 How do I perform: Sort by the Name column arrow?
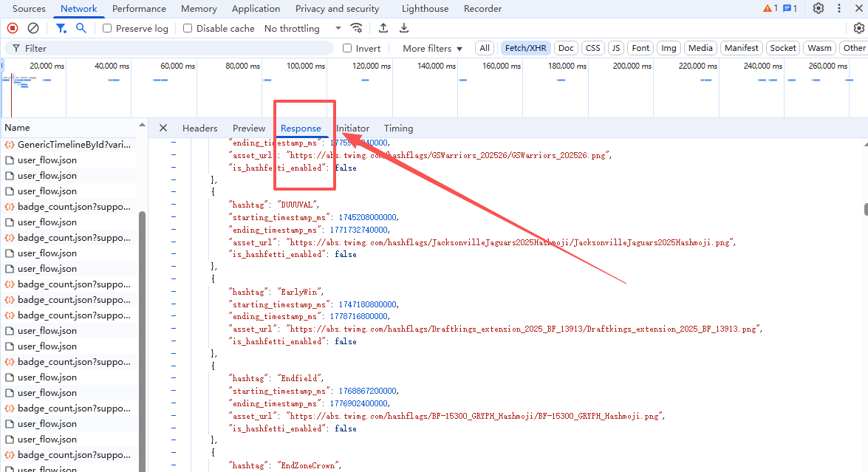coord(143,125)
